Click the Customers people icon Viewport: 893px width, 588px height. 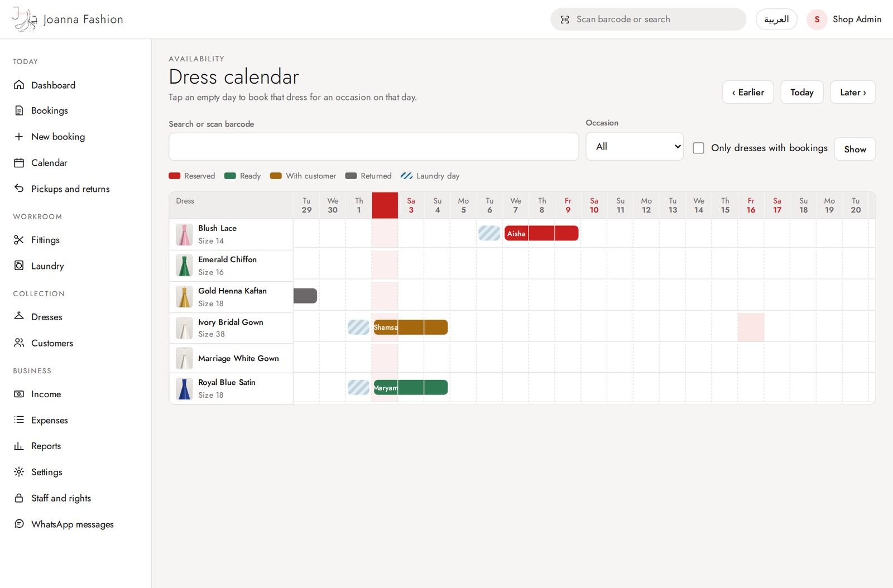tap(19, 343)
